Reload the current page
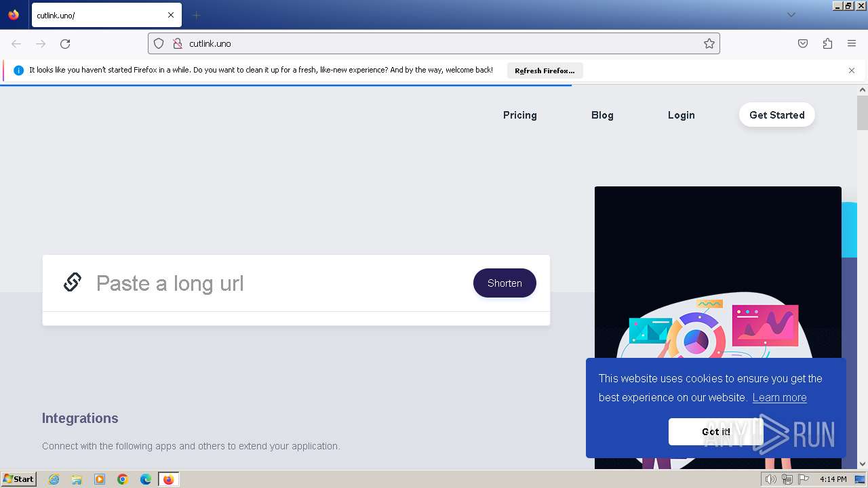The height and width of the screenshot is (488, 868). pyautogui.click(x=65, y=43)
